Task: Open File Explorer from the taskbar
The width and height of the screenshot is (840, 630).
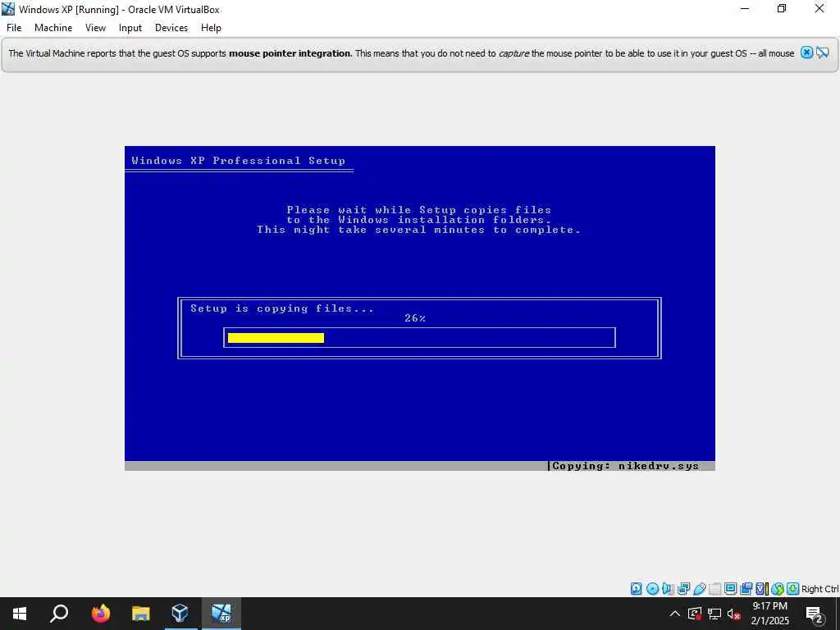Action: pos(141,614)
